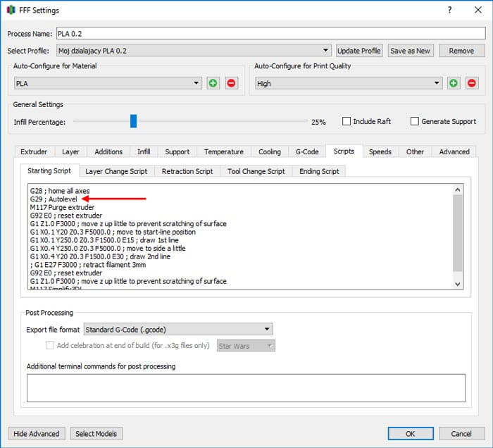Add a new print quality entry
493x448 pixels.
(x=454, y=83)
